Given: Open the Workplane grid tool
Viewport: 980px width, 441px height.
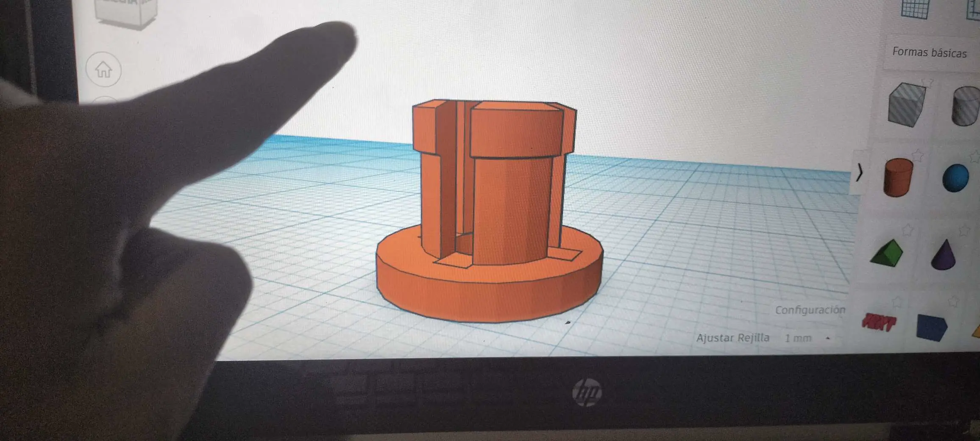Looking at the screenshot, I should click(915, 9).
